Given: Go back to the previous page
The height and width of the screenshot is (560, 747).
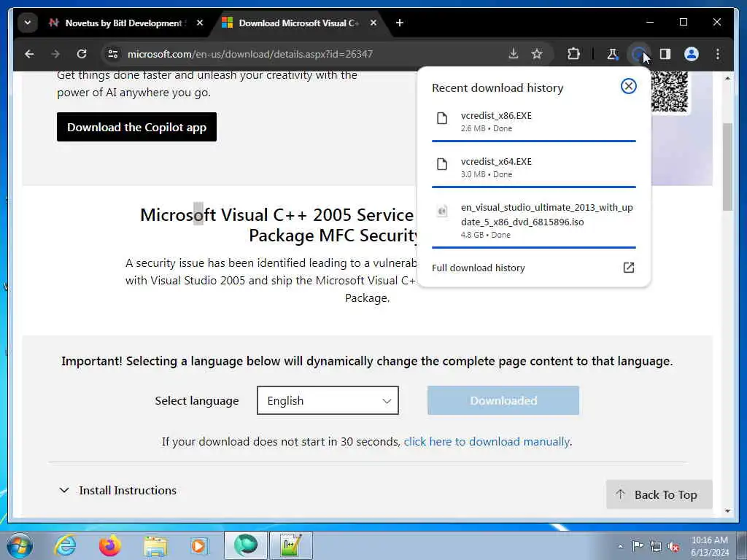Looking at the screenshot, I should (x=29, y=54).
